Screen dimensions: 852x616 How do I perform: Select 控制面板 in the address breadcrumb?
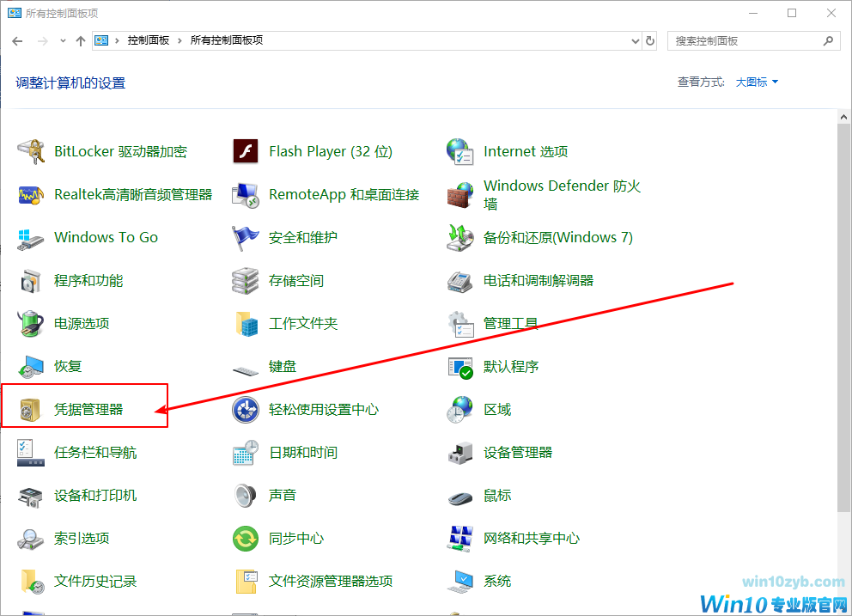point(148,40)
